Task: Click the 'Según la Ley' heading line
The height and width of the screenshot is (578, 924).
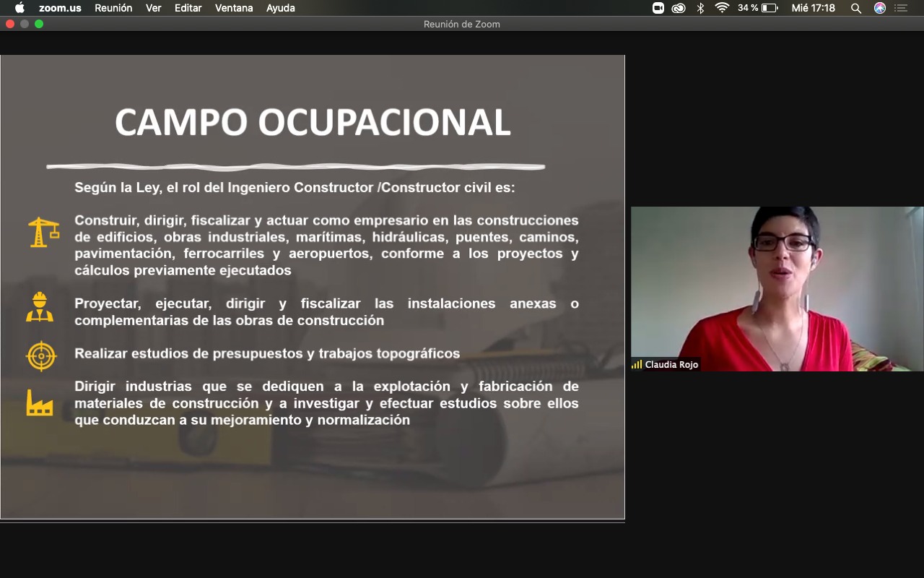Action: pos(295,187)
